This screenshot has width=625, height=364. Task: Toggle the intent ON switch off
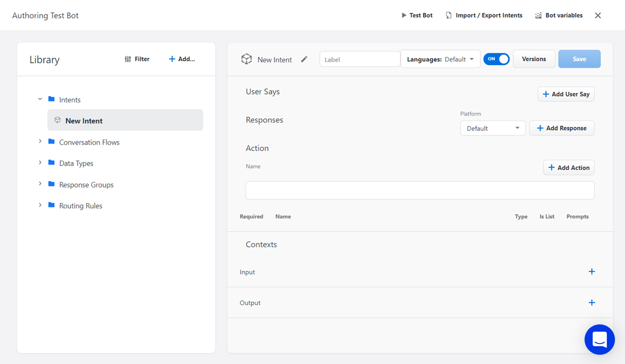coord(496,59)
